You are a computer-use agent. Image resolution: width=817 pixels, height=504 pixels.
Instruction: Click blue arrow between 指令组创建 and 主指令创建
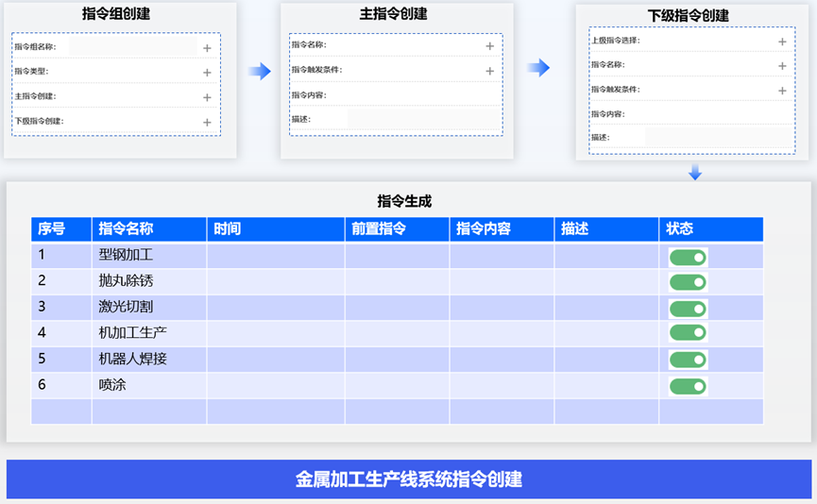coord(259,71)
